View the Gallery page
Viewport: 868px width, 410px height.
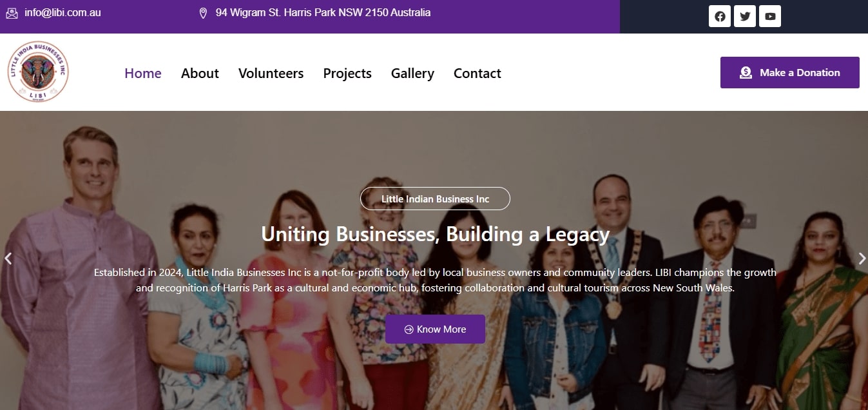click(412, 73)
